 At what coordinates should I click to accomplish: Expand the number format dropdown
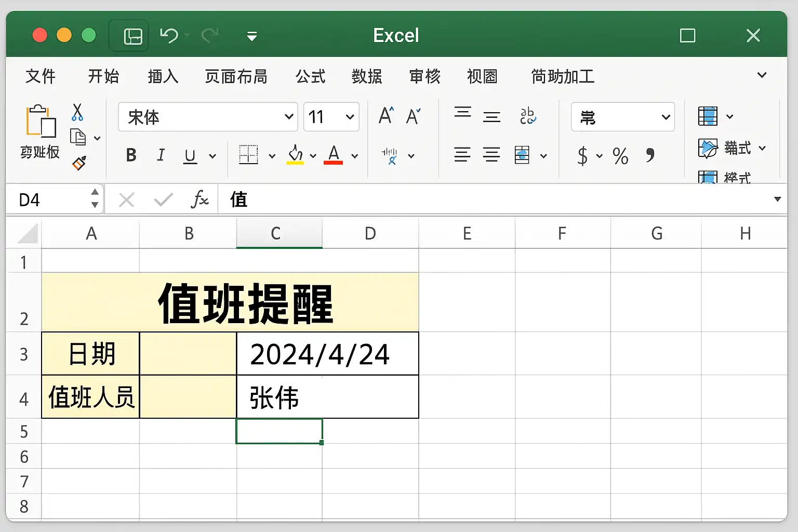pyautogui.click(x=623, y=117)
